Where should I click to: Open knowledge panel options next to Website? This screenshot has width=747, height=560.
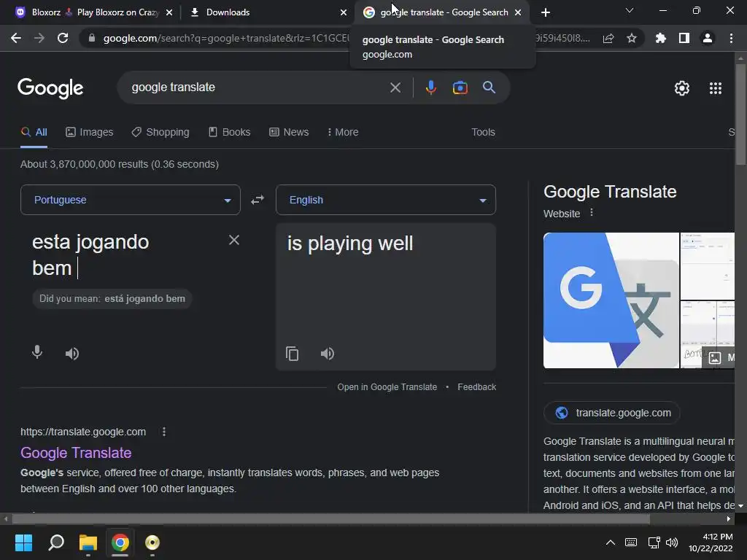pos(592,212)
